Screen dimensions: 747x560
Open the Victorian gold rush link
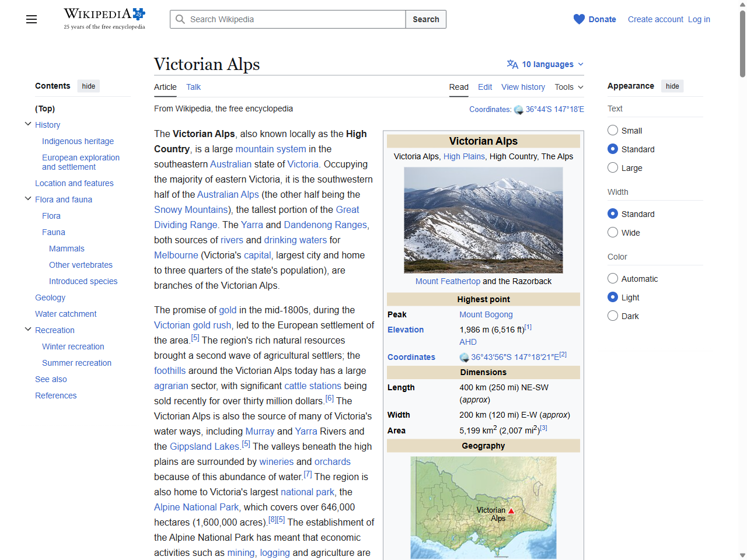coord(193,325)
